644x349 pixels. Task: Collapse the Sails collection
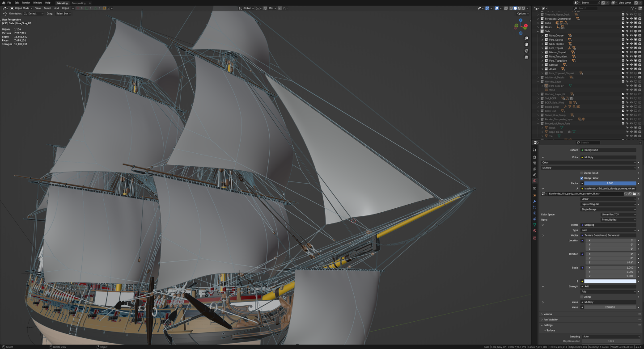(538, 31)
